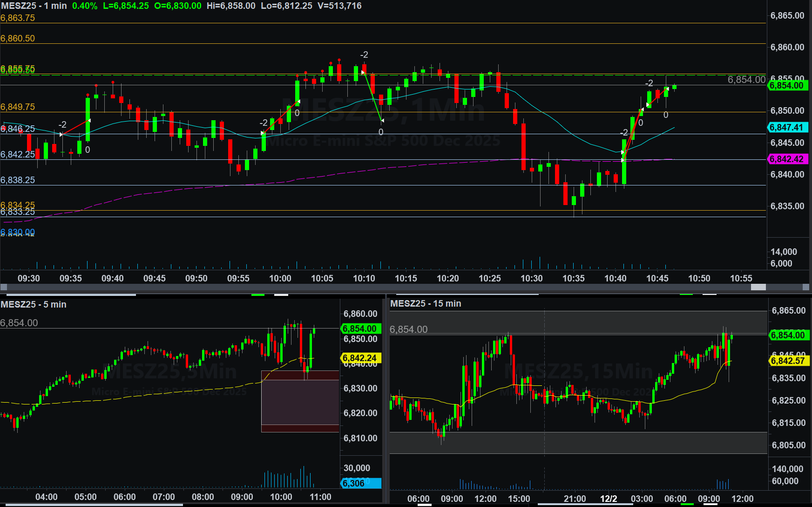812x507 pixels.
Task: Click the blue 6,306 volume tag
Action: click(x=360, y=483)
